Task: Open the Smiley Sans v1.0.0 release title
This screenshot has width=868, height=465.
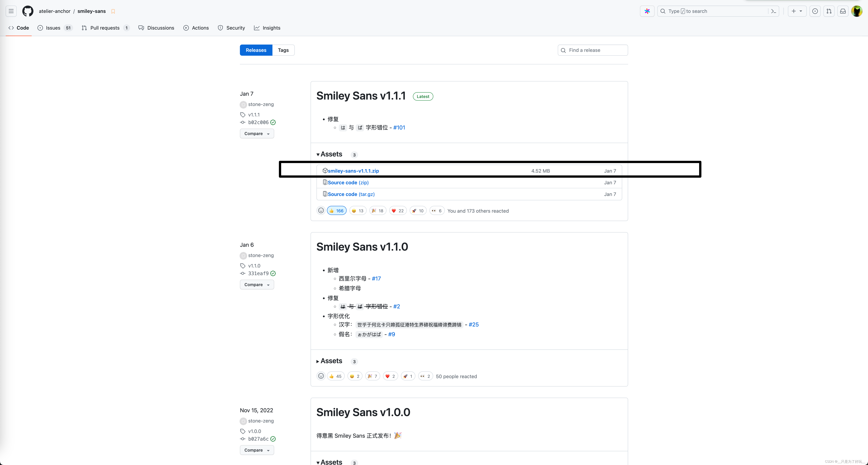Action: (363, 412)
